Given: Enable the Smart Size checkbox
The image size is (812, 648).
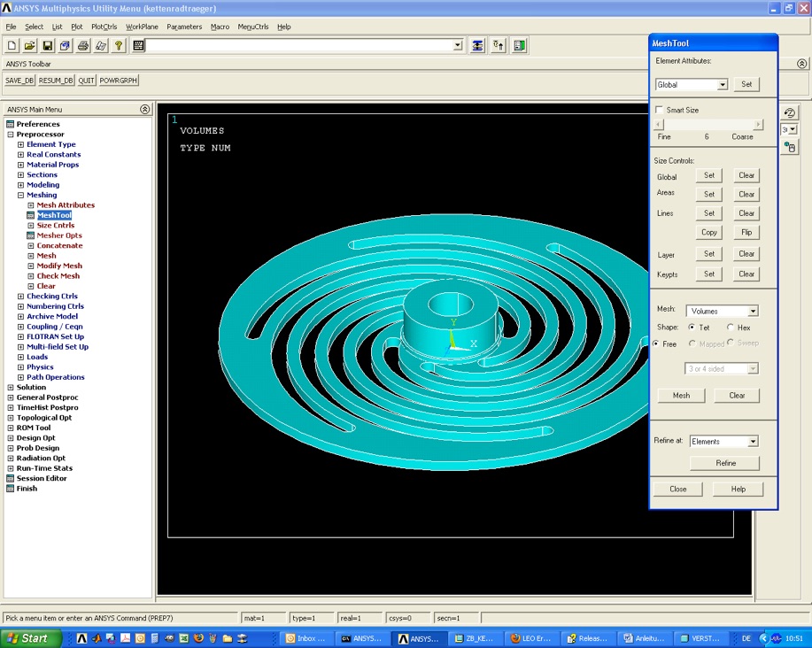Looking at the screenshot, I should [x=659, y=110].
